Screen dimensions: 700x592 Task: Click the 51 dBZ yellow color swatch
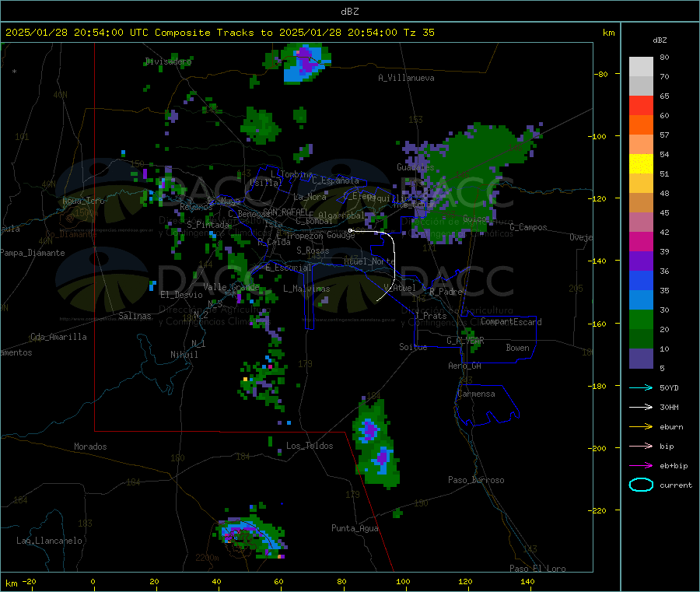[x=641, y=164]
